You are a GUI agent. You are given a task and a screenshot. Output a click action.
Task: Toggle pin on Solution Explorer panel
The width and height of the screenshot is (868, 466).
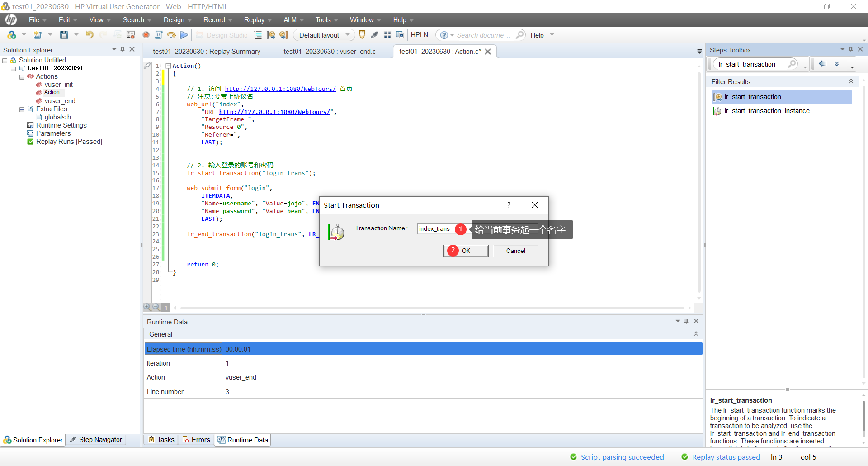123,49
